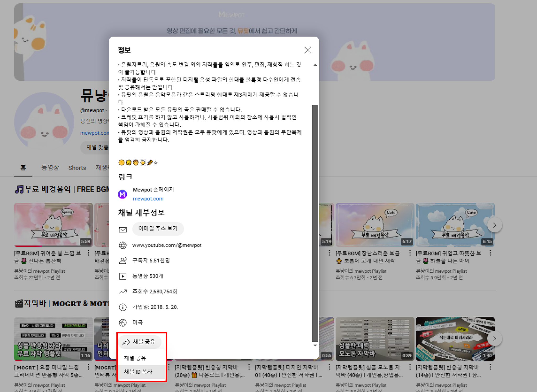This screenshot has height=392, width=537.
Task: Click the 채널 맞춤 button behind dialog
Action: coord(95,147)
